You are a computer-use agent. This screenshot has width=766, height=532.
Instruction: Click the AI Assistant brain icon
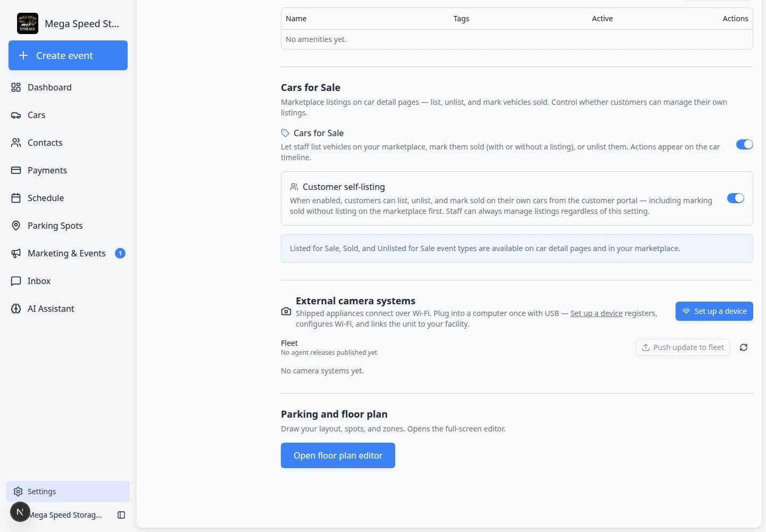point(16,309)
